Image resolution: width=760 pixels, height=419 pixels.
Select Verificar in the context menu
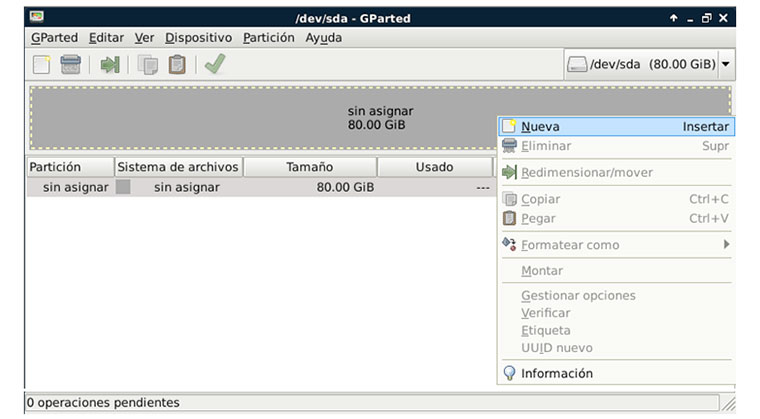click(616, 313)
